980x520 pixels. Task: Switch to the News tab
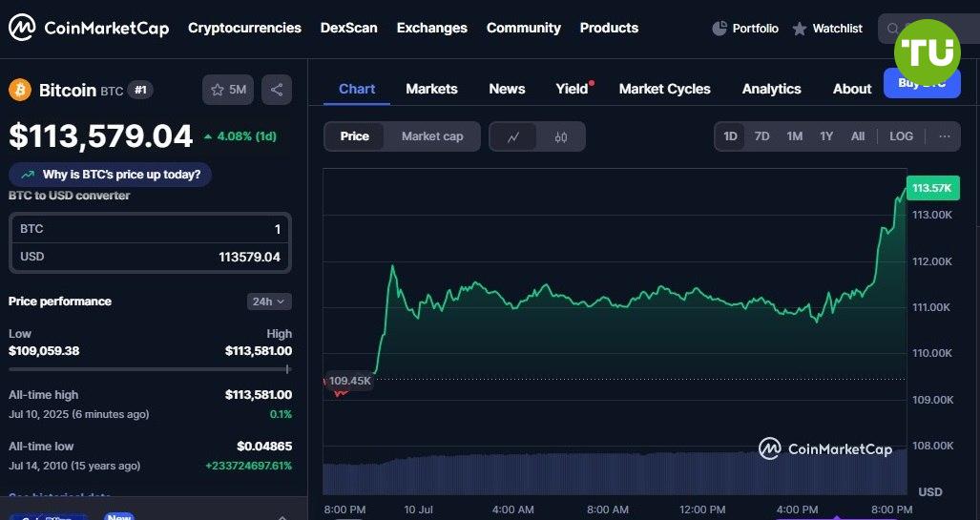(507, 89)
